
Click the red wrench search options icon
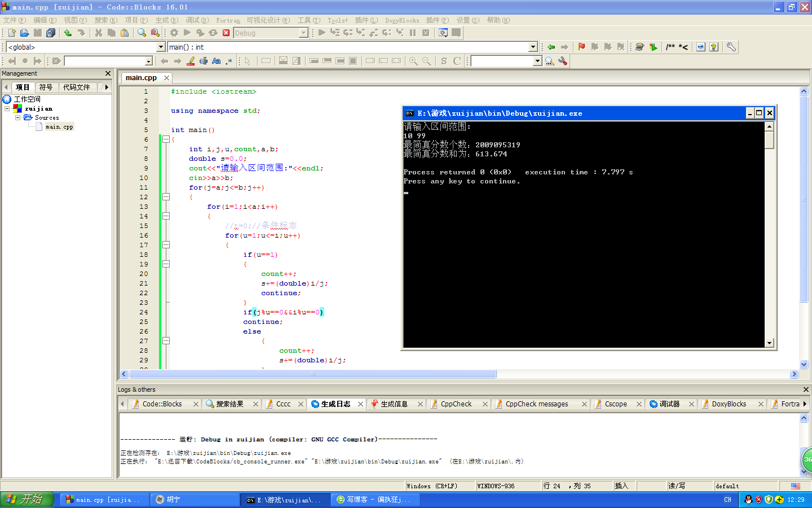point(563,61)
